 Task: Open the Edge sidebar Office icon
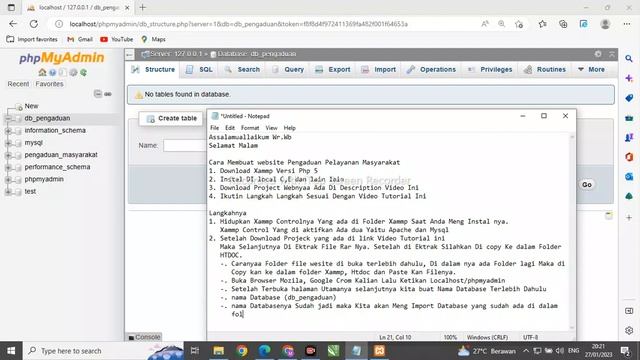(629, 157)
